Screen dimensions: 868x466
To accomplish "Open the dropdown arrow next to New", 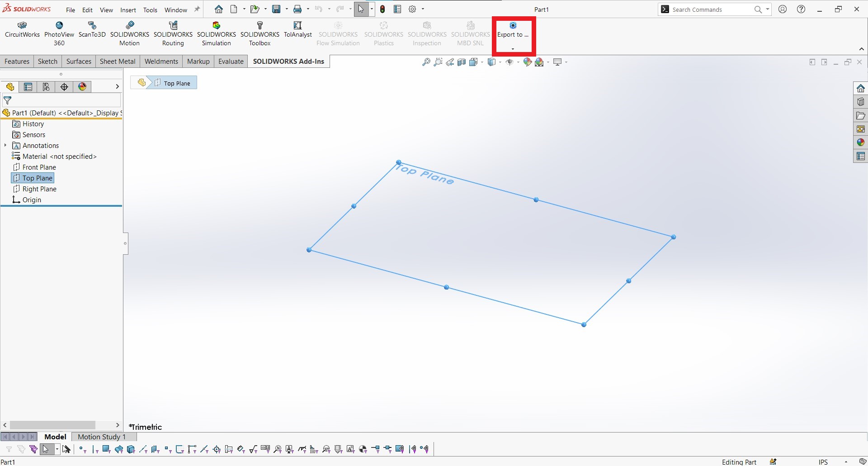I will (x=244, y=9).
